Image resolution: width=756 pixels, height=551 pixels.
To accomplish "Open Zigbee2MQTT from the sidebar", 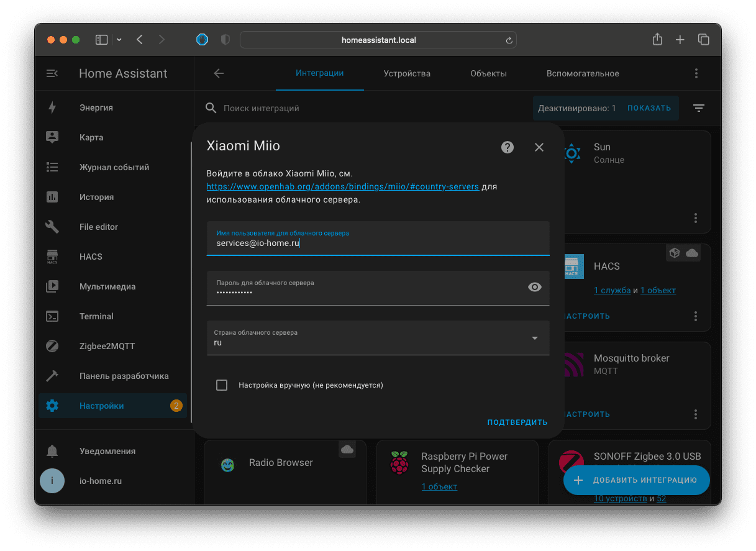I will coord(107,346).
